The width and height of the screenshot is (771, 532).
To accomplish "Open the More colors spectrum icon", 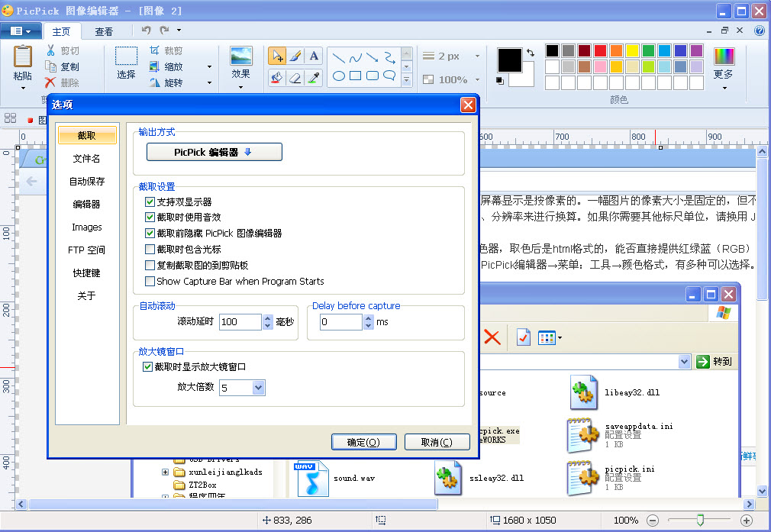I will point(724,56).
